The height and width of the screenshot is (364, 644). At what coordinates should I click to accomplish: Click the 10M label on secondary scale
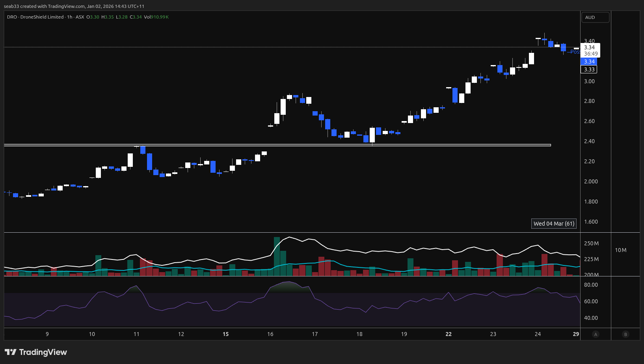pos(620,250)
